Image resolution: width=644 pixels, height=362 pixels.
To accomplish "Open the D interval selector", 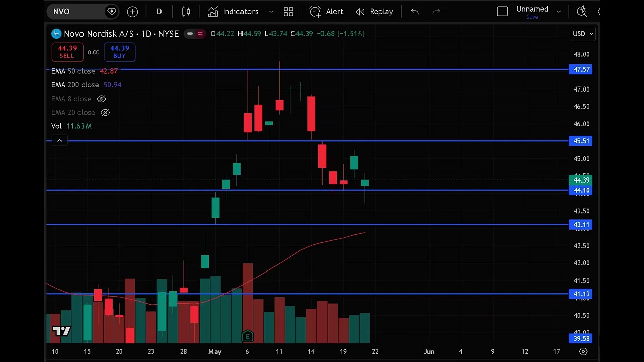I will tap(159, 11).
